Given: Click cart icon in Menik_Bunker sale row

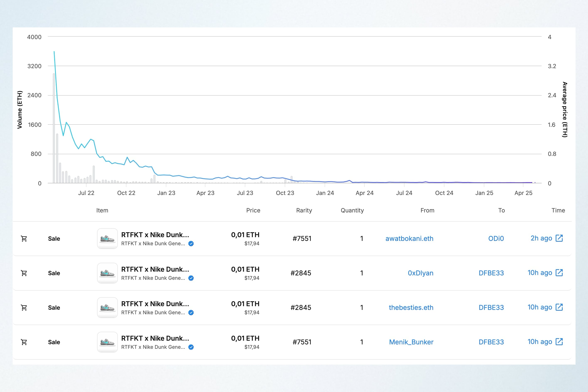Looking at the screenshot, I should [x=24, y=342].
